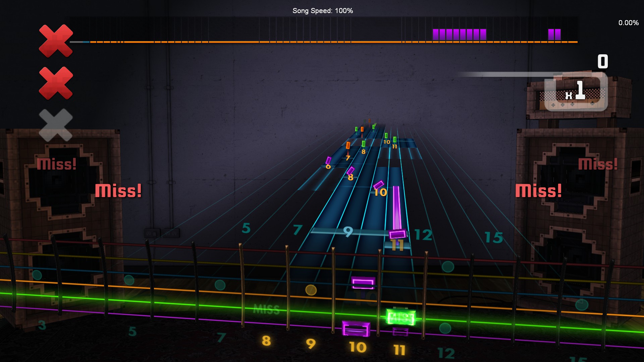This screenshot has width=644, height=362.
Task: Click the fret marker 5 on the highway
Action: click(246, 228)
